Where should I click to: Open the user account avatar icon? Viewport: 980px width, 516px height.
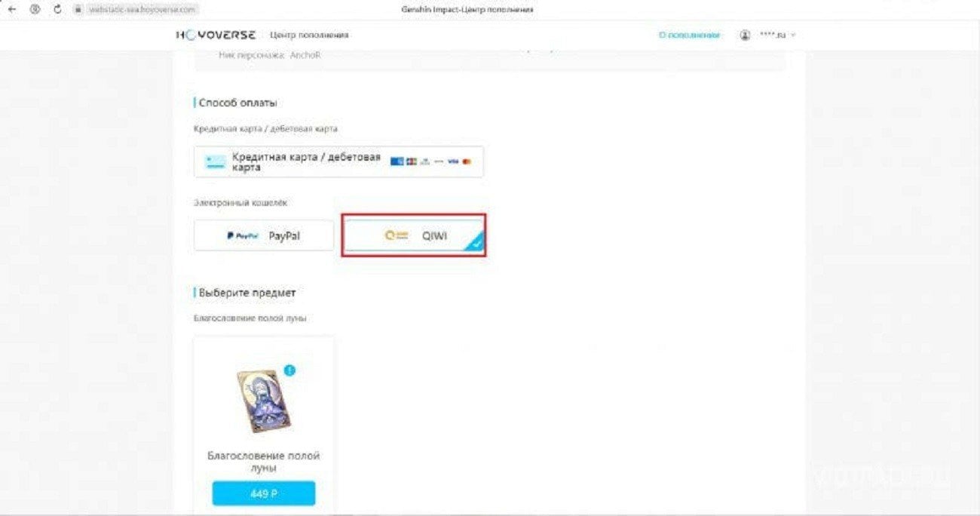[745, 35]
